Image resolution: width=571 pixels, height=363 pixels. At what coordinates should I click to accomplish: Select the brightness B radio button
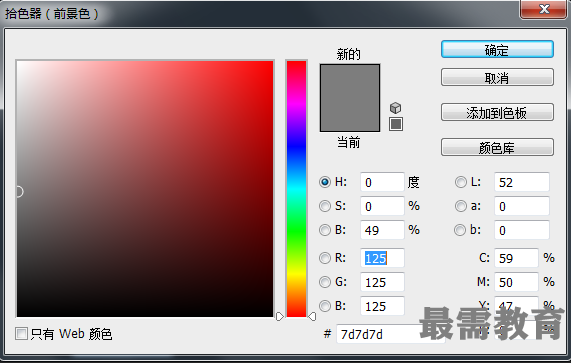[324, 230]
